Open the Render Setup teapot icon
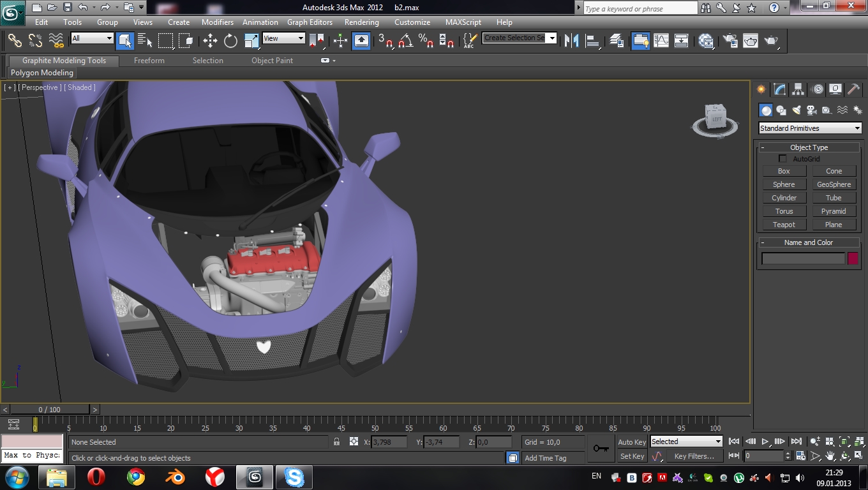 730,41
